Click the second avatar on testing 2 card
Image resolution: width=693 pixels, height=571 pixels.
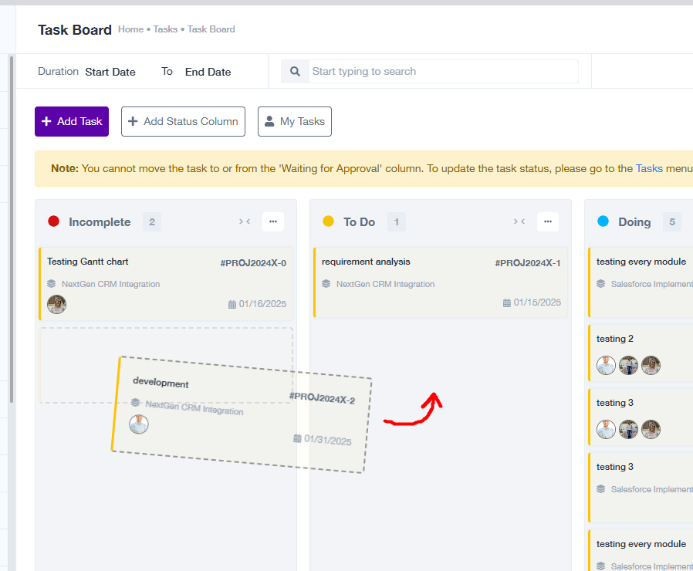628,365
